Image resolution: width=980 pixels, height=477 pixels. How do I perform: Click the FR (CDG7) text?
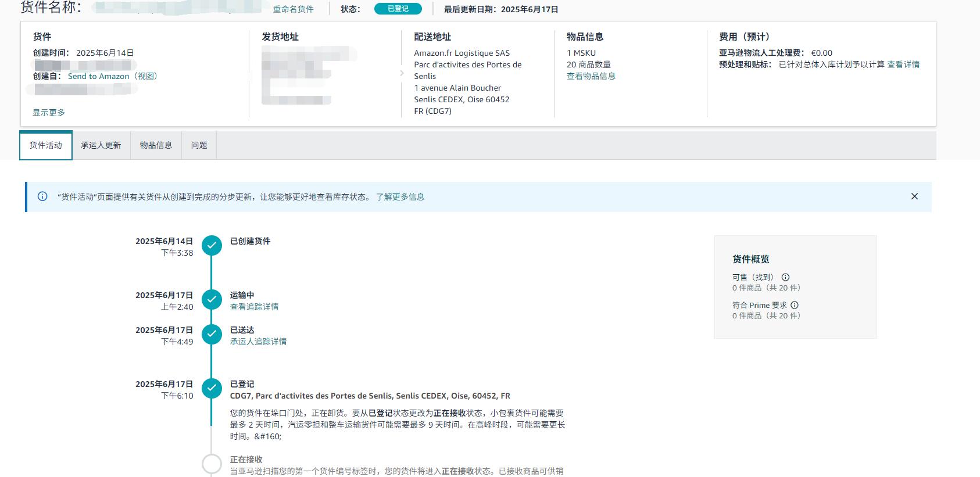click(432, 111)
